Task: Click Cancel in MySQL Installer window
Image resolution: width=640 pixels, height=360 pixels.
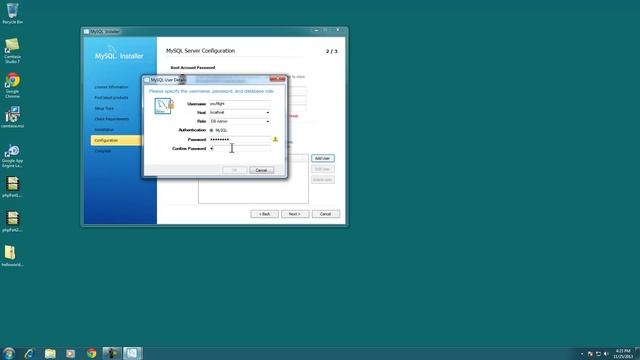Action: coord(326,214)
